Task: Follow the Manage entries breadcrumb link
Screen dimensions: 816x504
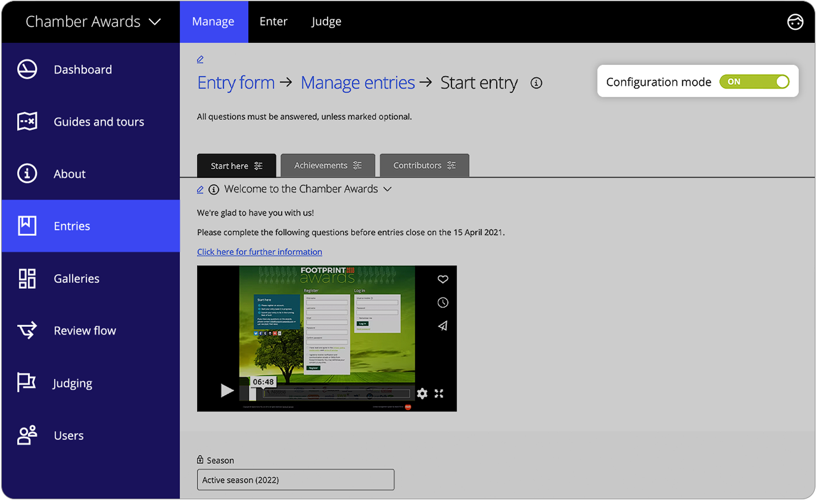Action: point(357,83)
